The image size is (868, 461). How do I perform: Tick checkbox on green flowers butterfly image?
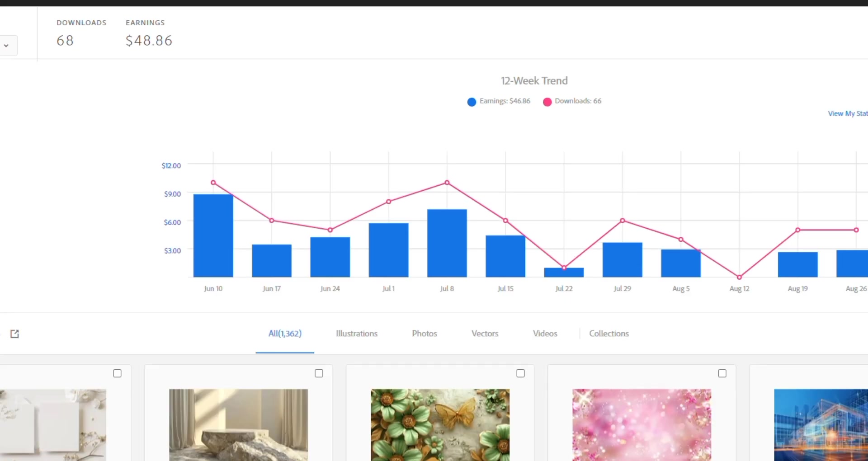[x=520, y=373]
